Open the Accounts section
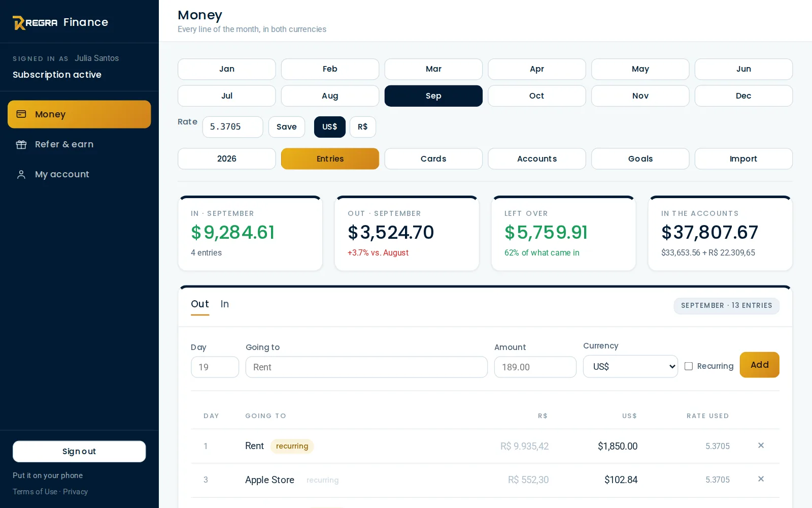 pos(537,158)
